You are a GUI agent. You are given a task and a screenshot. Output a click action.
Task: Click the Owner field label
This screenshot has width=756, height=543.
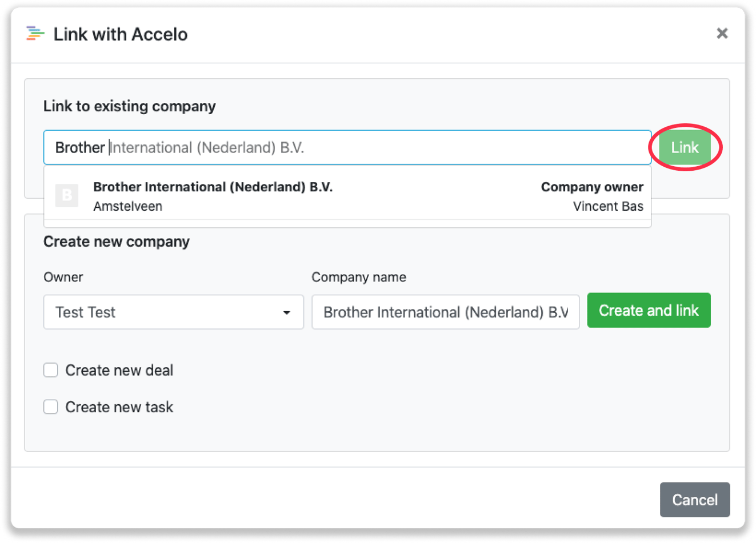pos(63,277)
